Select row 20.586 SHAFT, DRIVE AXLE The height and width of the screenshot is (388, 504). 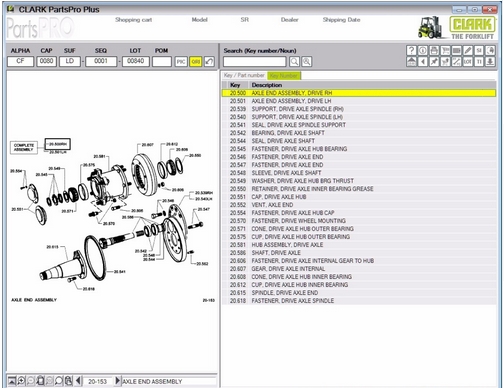359,253
